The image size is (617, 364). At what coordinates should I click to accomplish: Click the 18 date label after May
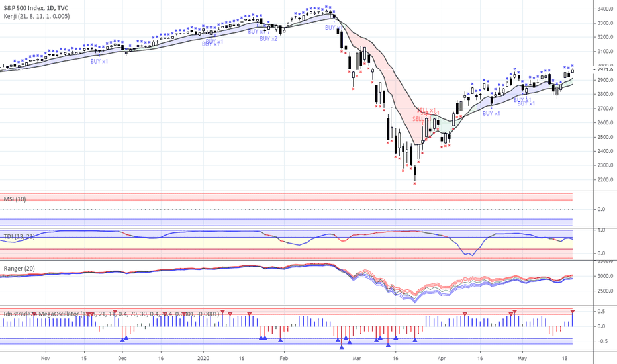click(565, 359)
